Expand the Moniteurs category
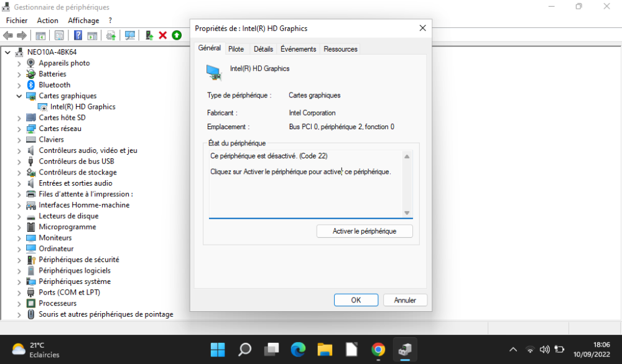622x364 pixels. pyautogui.click(x=19, y=238)
